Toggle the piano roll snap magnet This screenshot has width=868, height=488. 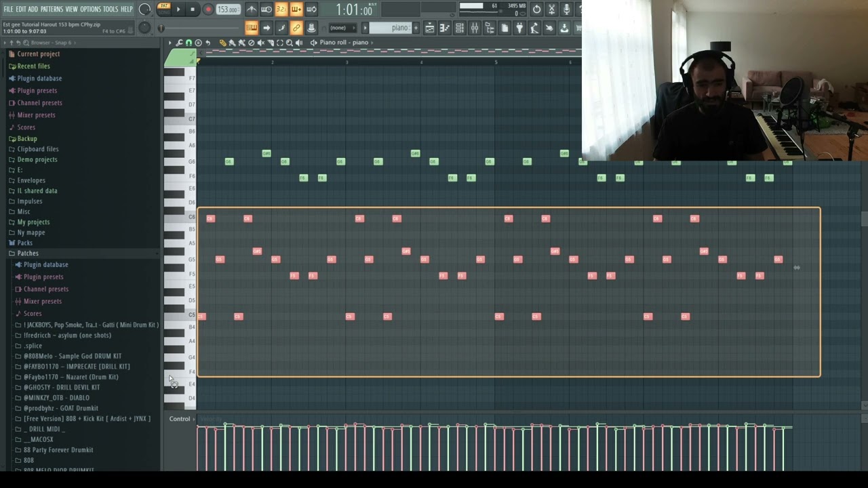tap(189, 43)
